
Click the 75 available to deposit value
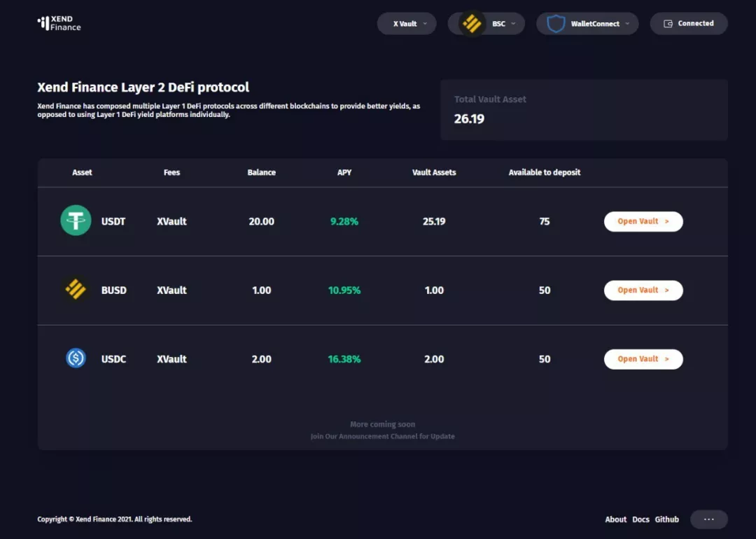pyautogui.click(x=545, y=221)
